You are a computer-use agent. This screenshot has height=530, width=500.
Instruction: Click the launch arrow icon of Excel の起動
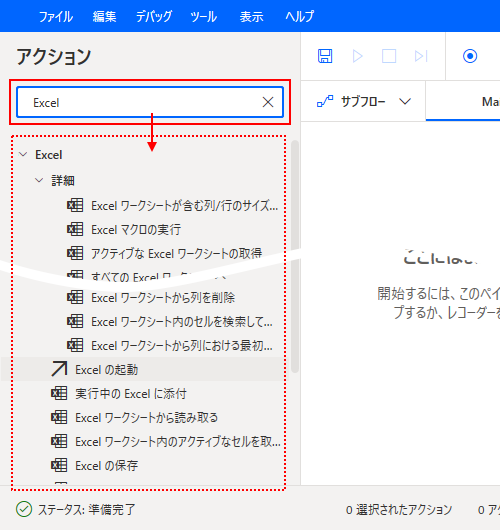(59, 369)
